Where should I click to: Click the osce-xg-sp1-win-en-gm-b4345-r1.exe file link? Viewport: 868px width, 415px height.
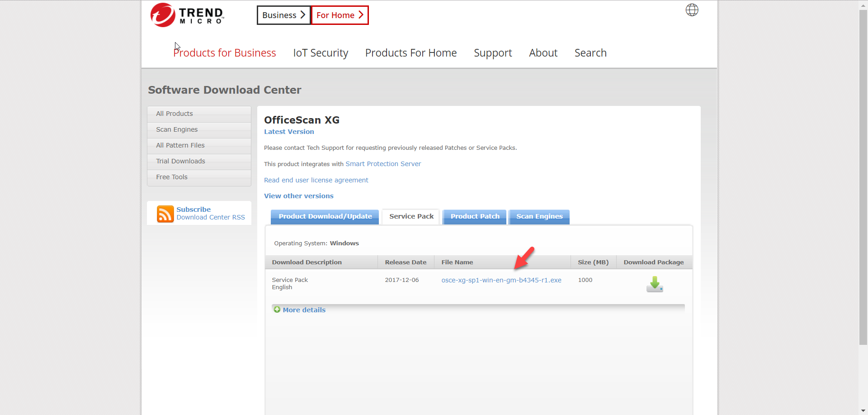click(501, 280)
